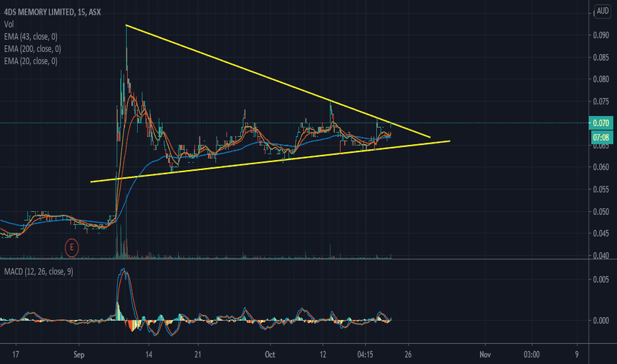Select the EMA (200, close, 0) indicator legend
The width and height of the screenshot is (617, 364).
click(32, 49)
